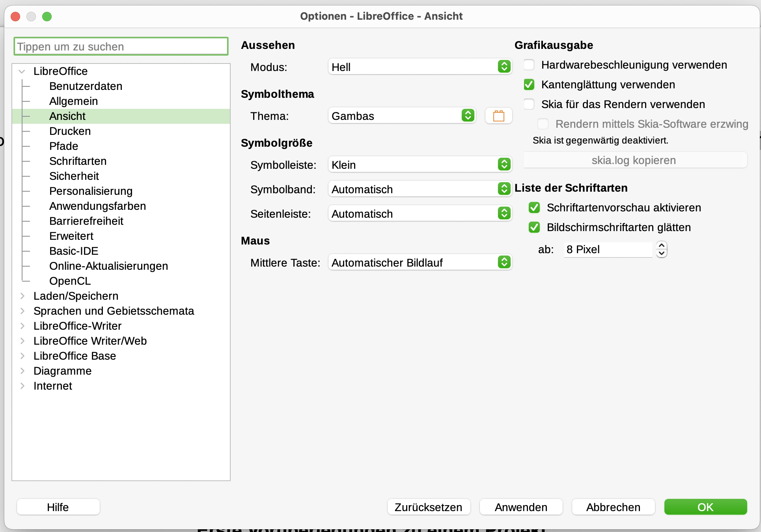Select Benutzerdaten in the options tree

pyautogui.click(x=86, y=86)
